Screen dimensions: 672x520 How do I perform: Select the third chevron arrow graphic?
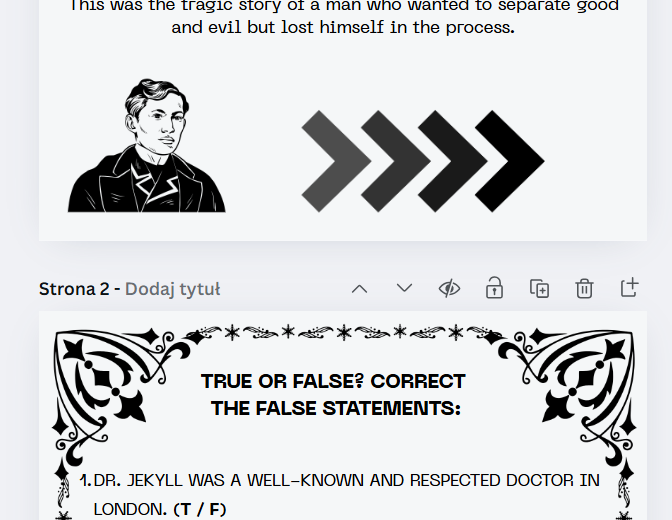[x=453, y=161]
